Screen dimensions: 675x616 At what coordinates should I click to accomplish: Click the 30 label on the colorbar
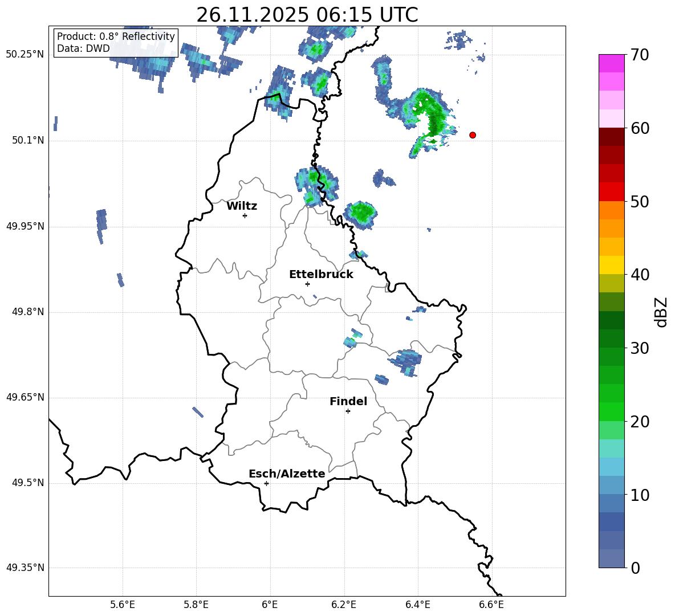coord(640,348)
